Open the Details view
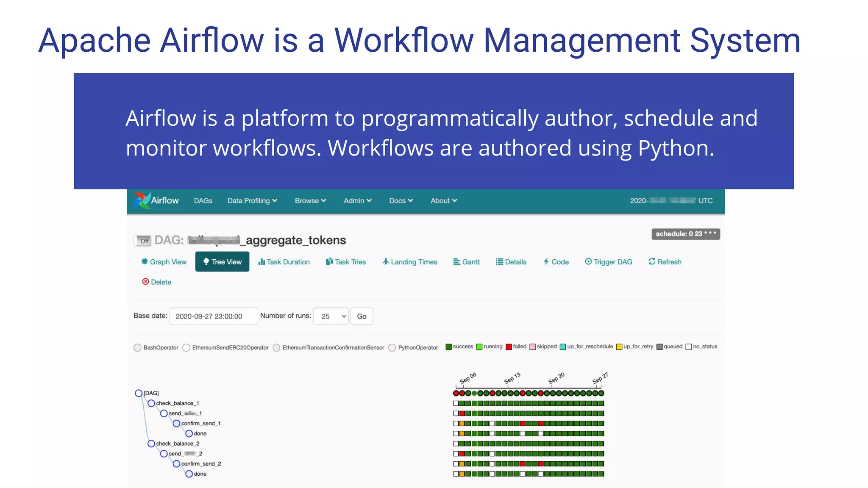This screenshot has width=868, height=488. click(x=511, y=262)
